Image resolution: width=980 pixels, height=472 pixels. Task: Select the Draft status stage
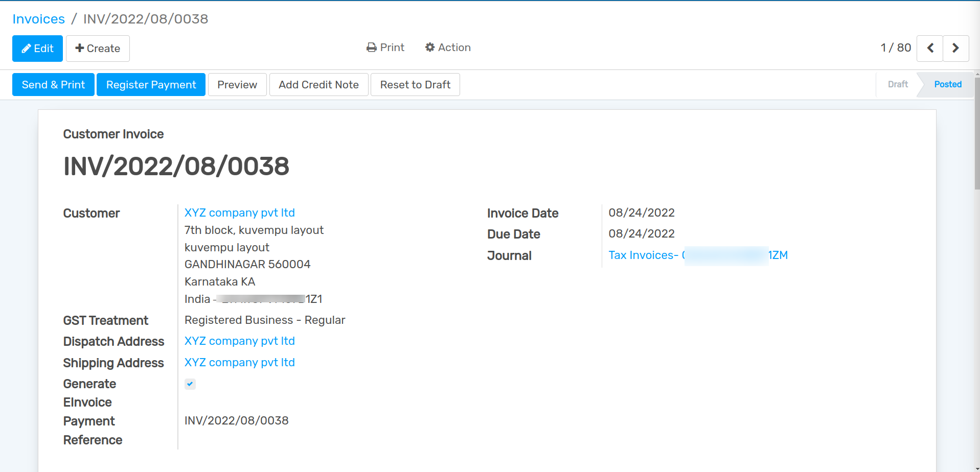pos(898,84)
